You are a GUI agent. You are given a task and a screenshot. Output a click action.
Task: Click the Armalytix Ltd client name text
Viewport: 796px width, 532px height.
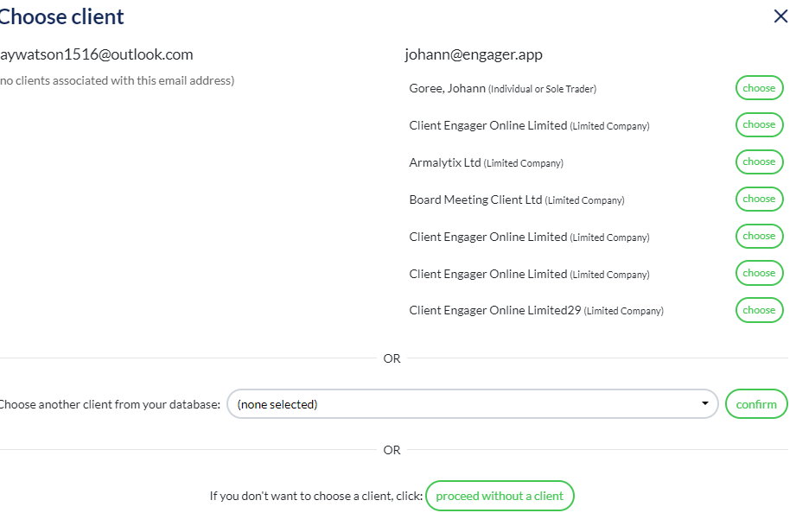[444, 162]
